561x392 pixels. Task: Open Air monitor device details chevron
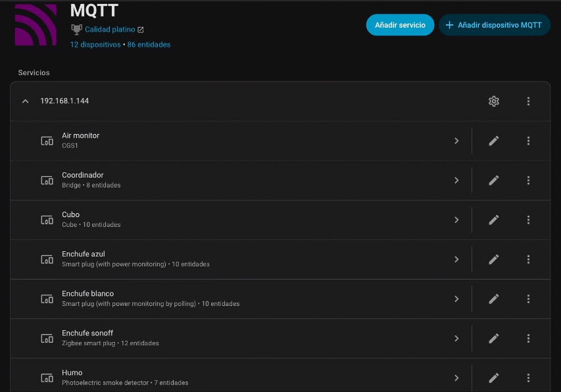pos(456,141)
